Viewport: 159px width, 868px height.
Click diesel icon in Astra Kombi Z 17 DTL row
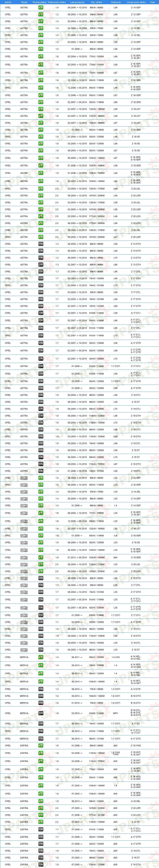point(40,585)
